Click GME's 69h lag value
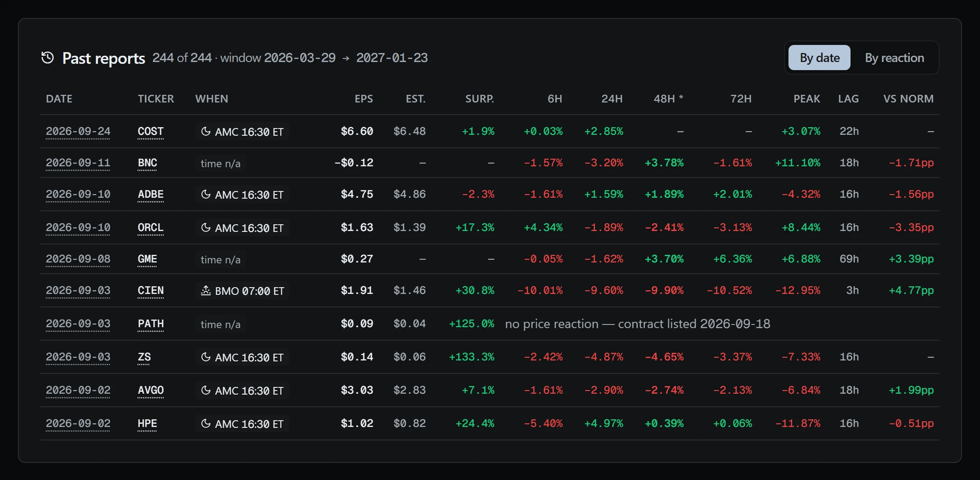Screen dimensions: 980x480 (849, 259)
